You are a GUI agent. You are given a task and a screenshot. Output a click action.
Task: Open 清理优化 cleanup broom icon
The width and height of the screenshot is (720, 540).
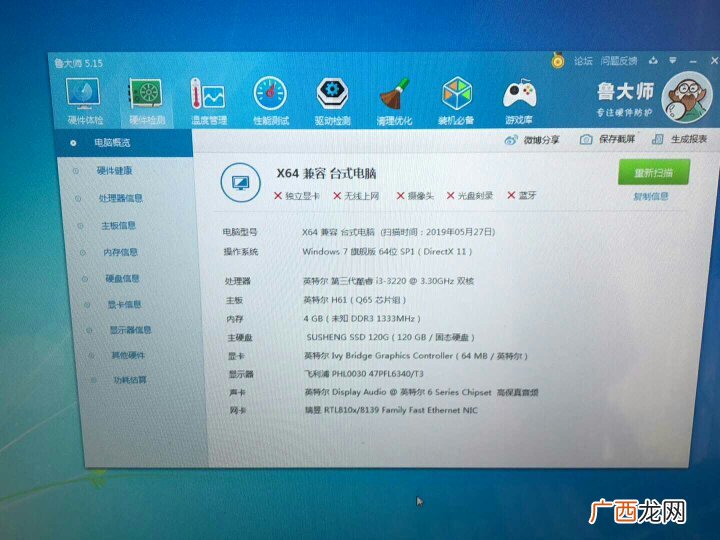[x=394, y=94]
